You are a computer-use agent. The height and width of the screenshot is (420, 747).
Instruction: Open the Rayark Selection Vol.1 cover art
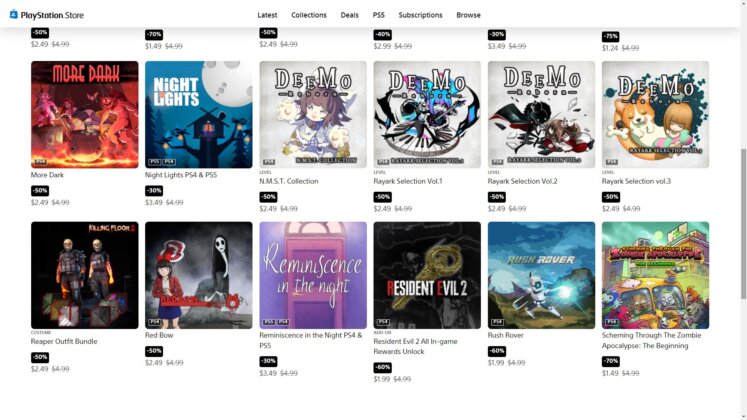click(x=427, y=114)
